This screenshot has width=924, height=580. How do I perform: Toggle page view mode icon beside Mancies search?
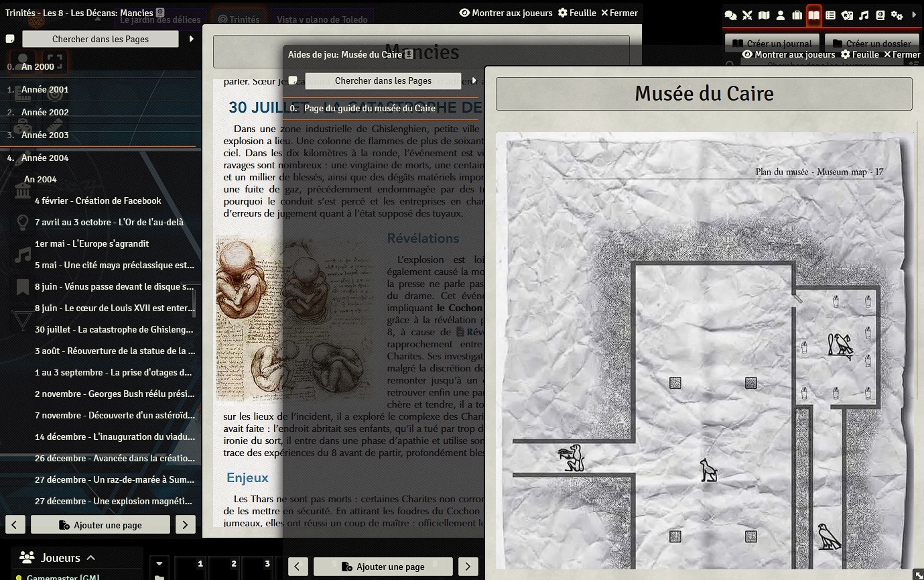click(x=10, y=39)
